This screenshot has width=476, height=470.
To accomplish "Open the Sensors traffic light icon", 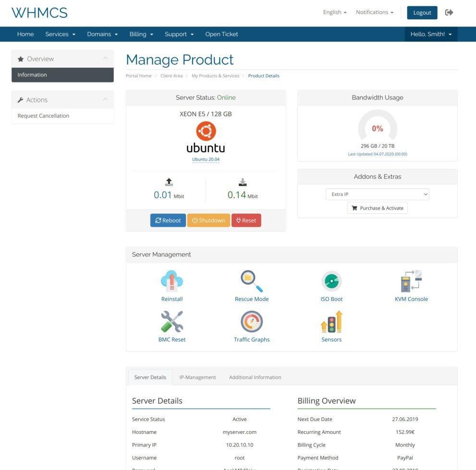I will [331, 322].
